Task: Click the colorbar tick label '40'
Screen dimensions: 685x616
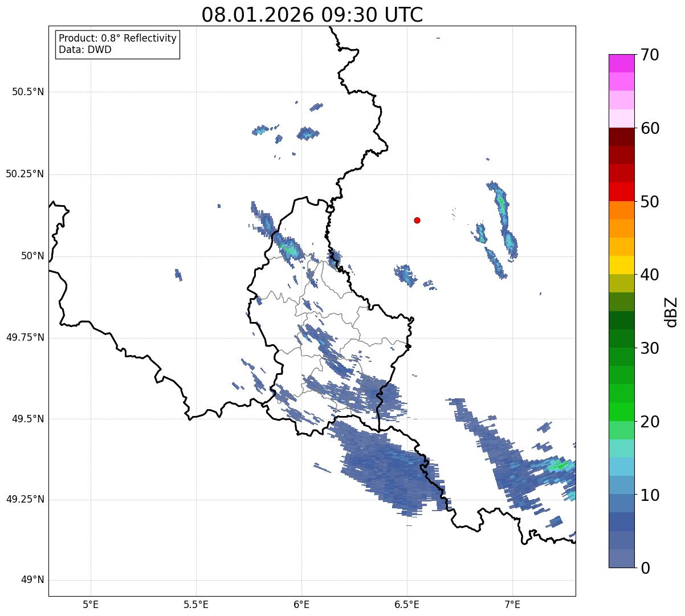Action: tap(649, 275)
